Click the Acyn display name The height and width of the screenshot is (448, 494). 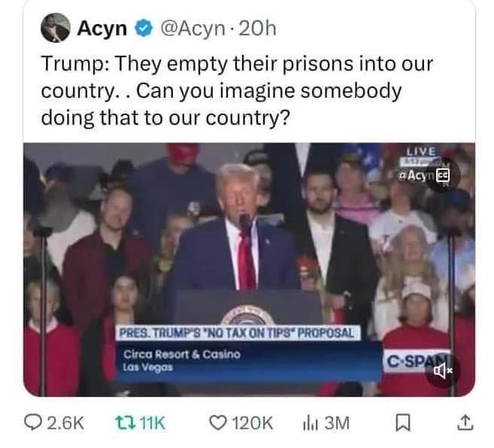pyautogui.click(x=102, y=29)
